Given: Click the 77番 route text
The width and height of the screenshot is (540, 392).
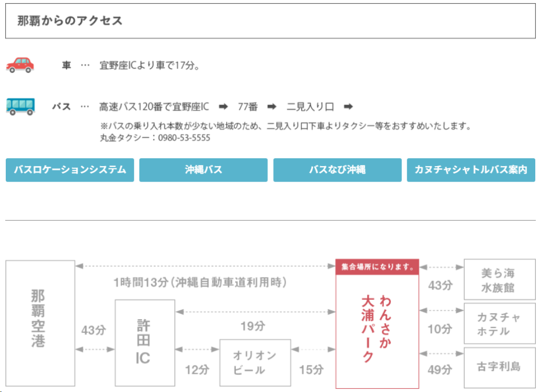Looking at the screenshot, I should pos(248,107).
